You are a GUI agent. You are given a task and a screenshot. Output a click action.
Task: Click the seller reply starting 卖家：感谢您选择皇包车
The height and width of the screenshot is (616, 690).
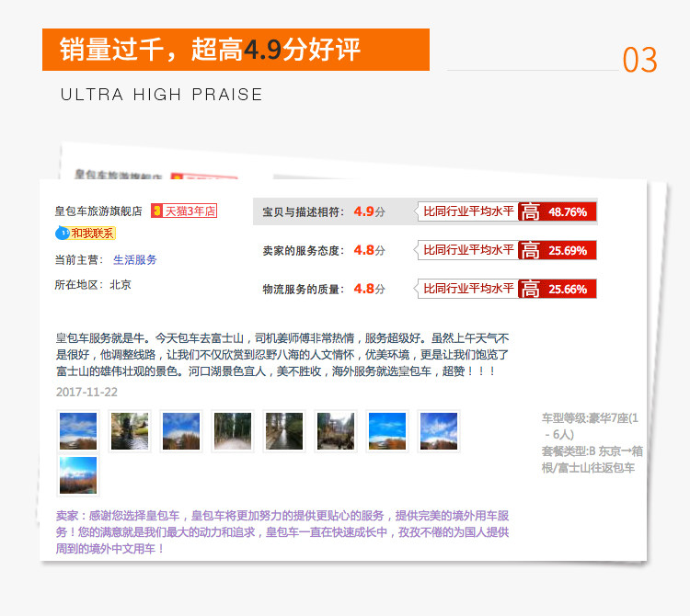(282, 532)
